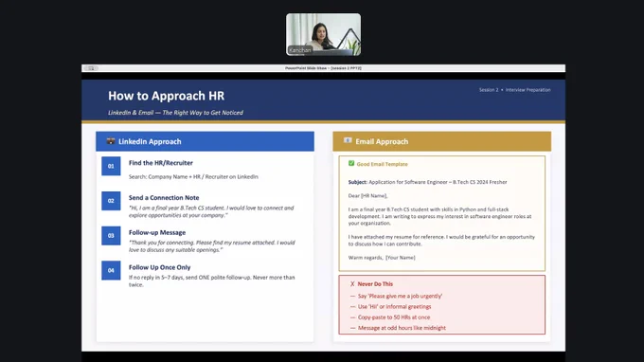Click the Good Email Template label

pyautogui.click(x=383, y=164)
